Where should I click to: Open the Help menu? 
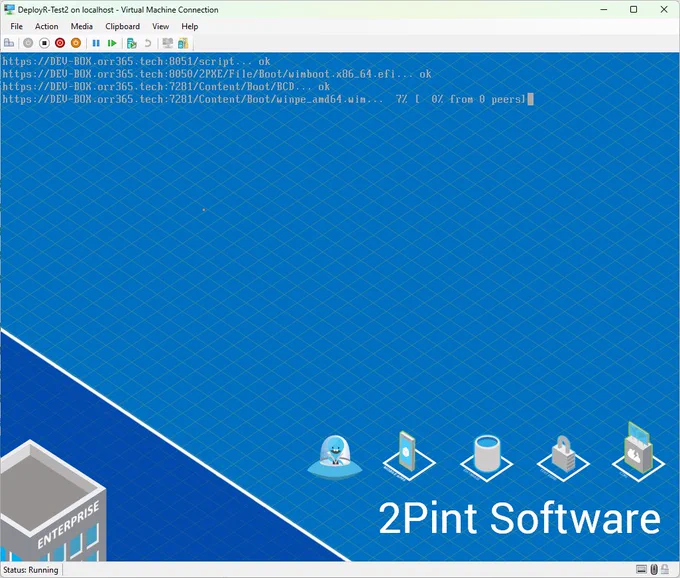(x=190, y=26)
